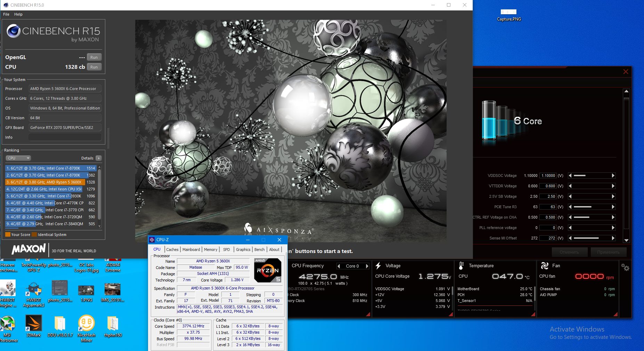Increase 2.5V SB Voltage with right arrow
The height and width of the screenshot is (351, 644).
click(x=613, y=196)
